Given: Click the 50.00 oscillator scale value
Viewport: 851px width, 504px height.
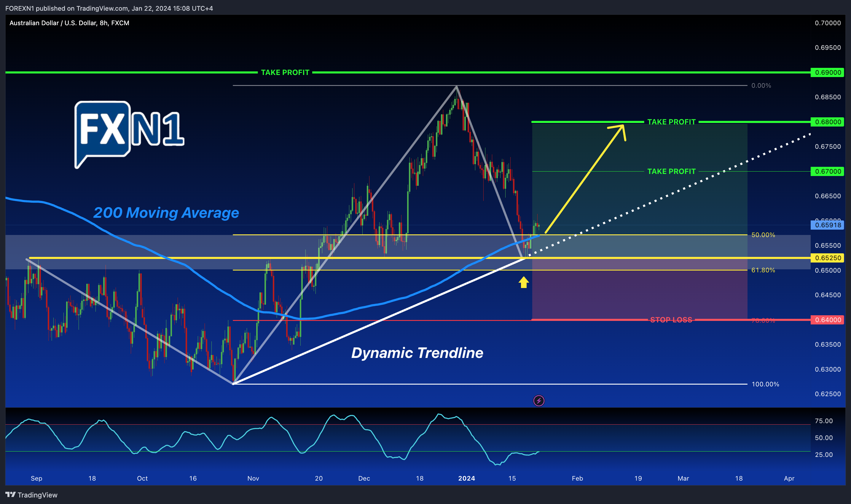Looking at the screenshot, I should 824,438.
